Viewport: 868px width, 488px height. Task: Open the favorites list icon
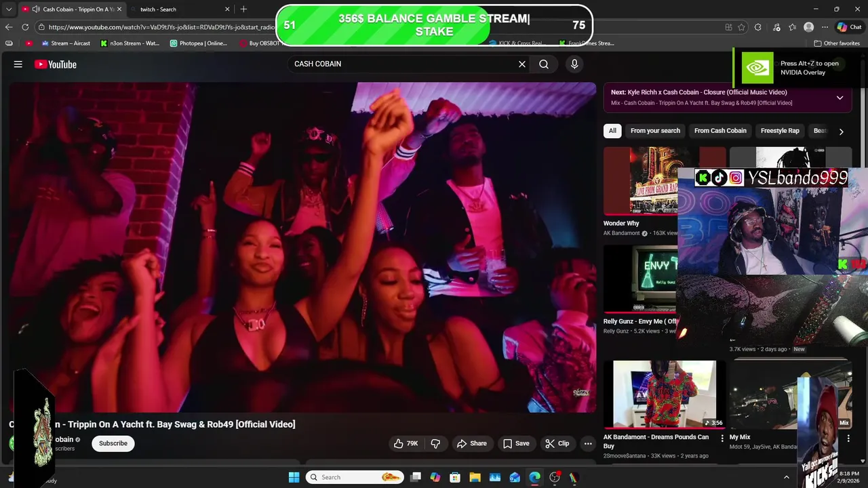coord(792,27)
